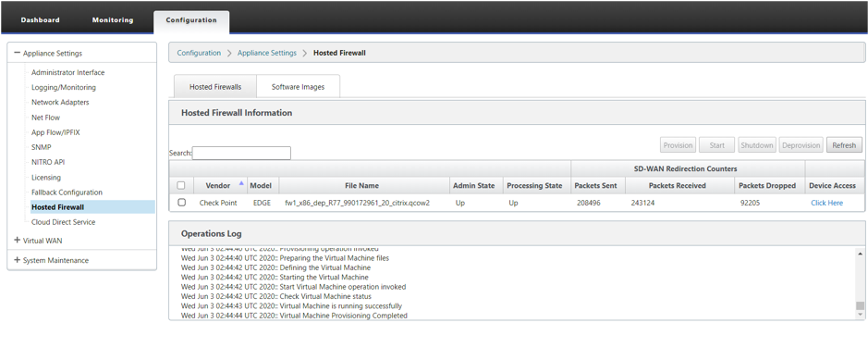
Task: Select Licensing in the sidebar
Action: 46,178
